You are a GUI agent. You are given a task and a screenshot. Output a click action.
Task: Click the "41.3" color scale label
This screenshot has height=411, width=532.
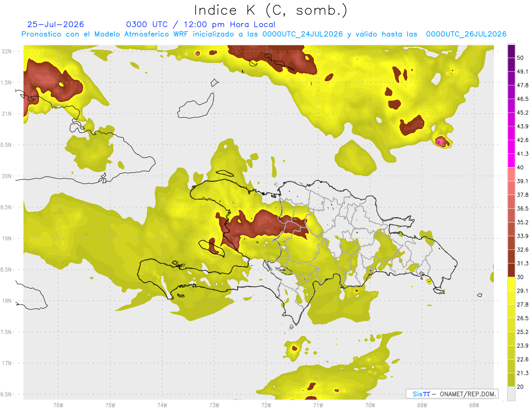point(523,154)
